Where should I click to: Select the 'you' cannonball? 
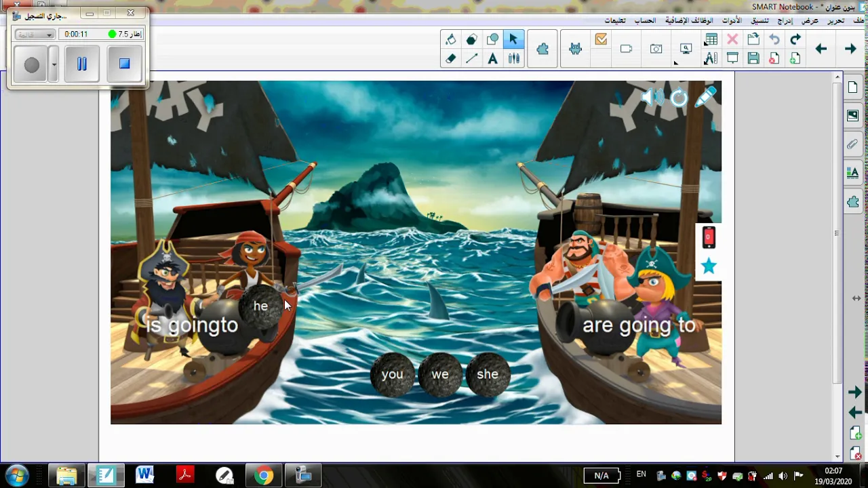393,374
